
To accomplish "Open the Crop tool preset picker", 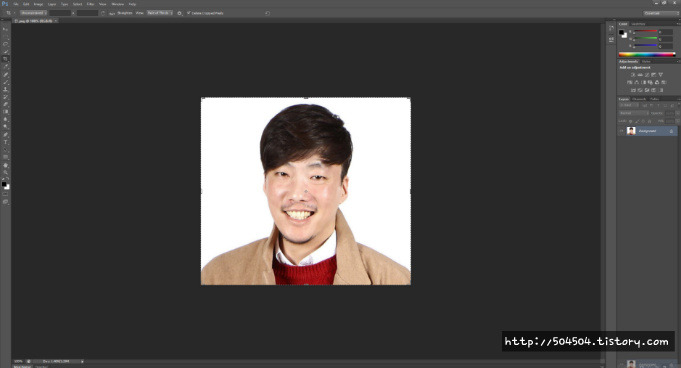I will 10,13.
